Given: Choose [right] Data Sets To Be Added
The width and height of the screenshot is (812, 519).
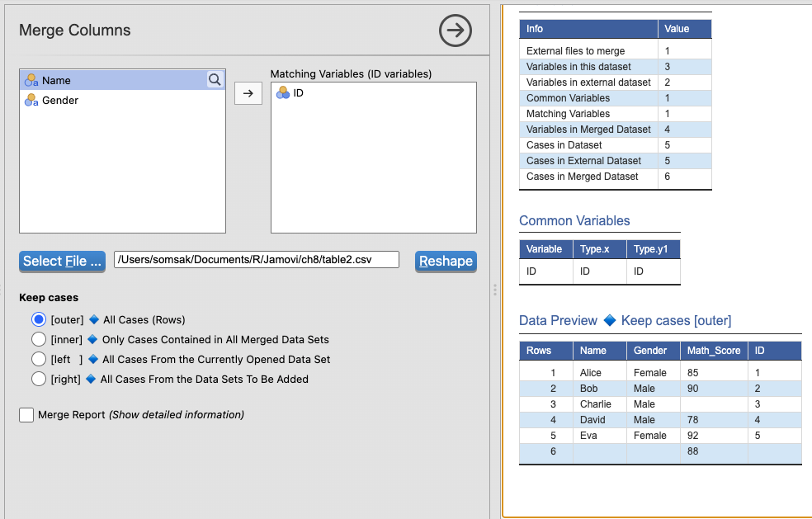Looking at the screenshot, I should 38,379.
